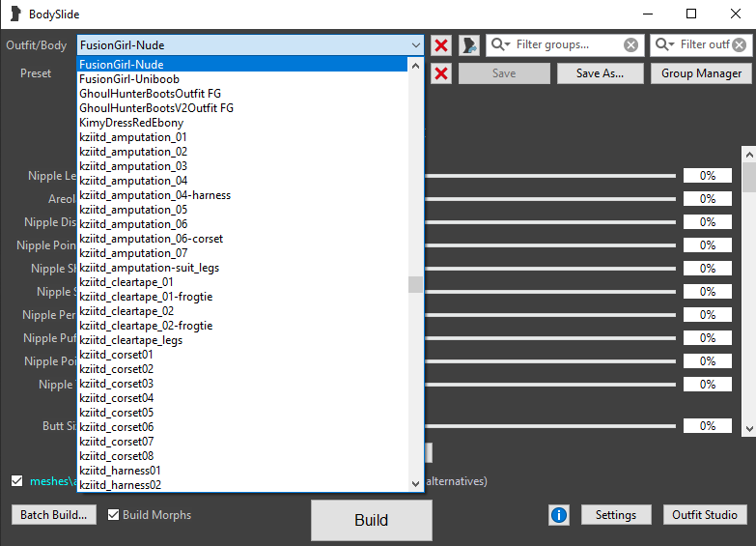Open the blue info icon
Image resolution: width=756 pixels, height=546 pixels.
pos(559,515)
